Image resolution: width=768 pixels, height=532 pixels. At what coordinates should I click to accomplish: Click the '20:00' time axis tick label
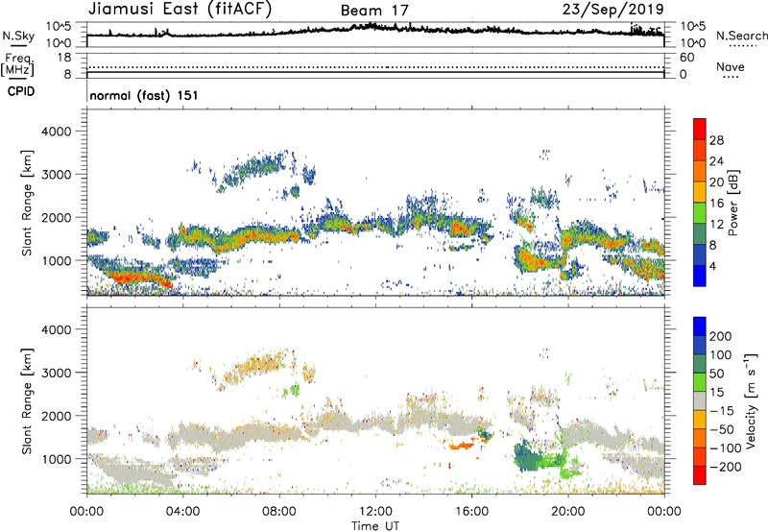pyautogui.click(x=567, y=512)
